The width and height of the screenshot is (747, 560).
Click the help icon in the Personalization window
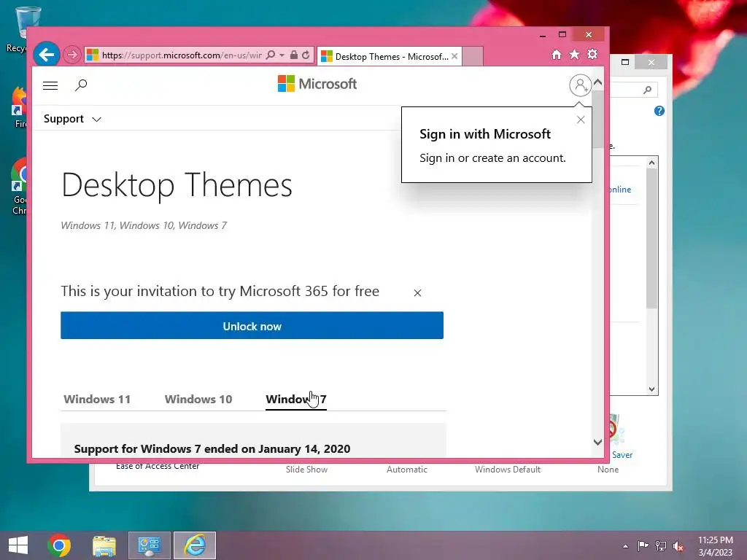coord(659,111)
